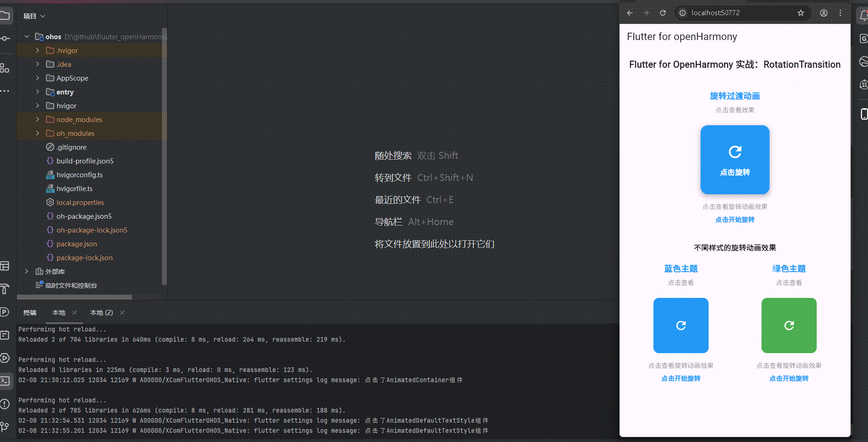Open the Build hammer tool icon
The width and height of the screenshot is (868, 442).
(5, 289)
